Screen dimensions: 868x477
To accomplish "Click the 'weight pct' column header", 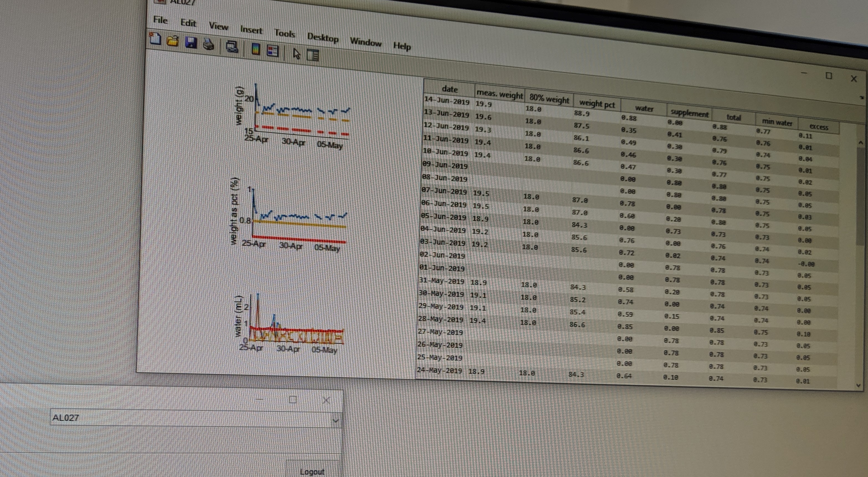I will [x=596, y=103].
